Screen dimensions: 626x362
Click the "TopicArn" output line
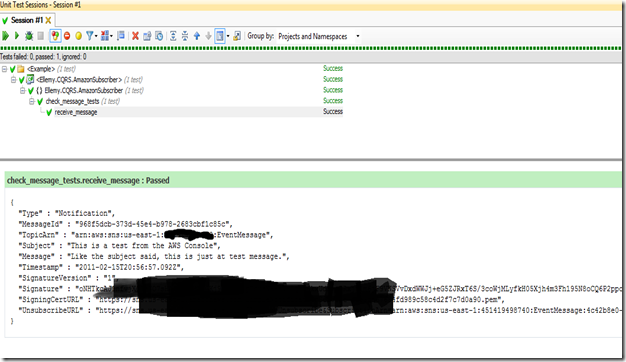(146, 235)
